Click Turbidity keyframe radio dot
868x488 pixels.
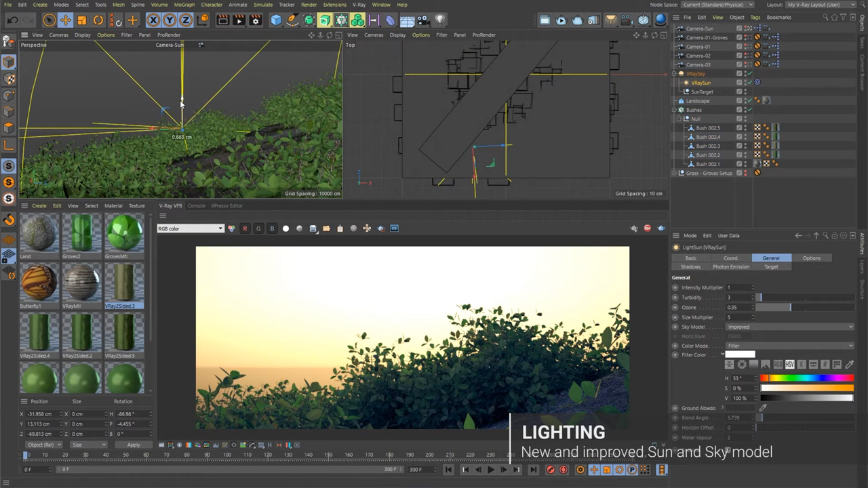point(675,298)
